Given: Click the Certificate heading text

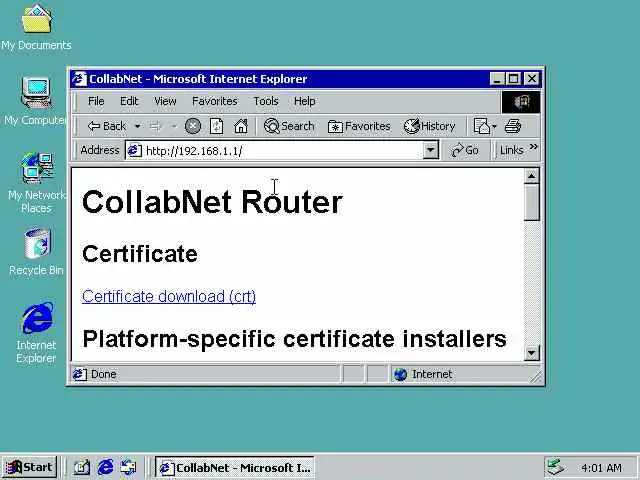Looking at the screenshot, I should pyautogui.click(x=140, y=254).
